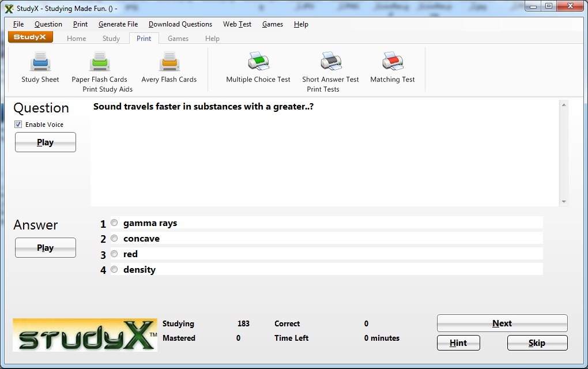This screenshot has height=369, width=588.
Task: Click the StudyX logo banner at bottom
Action: pos(85,335)
